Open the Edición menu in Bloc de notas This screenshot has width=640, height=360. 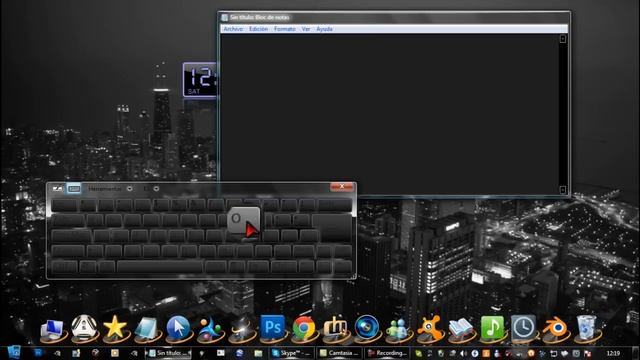[258, 29]
